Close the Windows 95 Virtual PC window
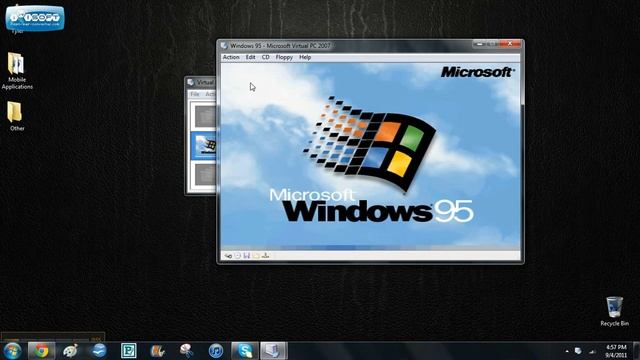Viewport: 640px width, 360px height. (x=510, y=44)
